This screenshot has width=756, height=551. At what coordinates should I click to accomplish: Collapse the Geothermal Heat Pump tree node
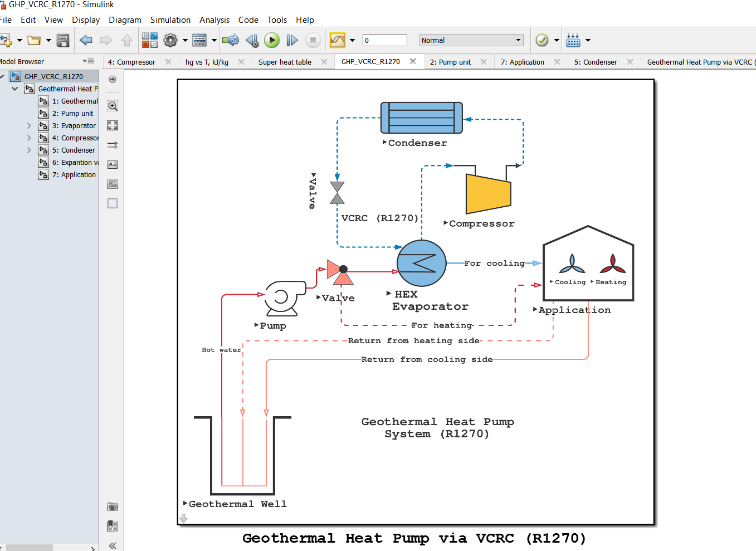(14, 89)
